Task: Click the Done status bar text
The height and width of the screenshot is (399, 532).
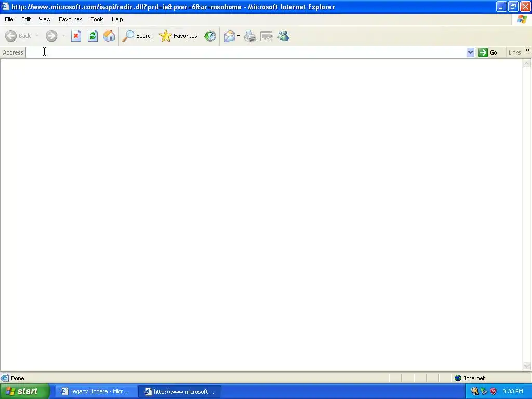Action: tap(17, 378)
